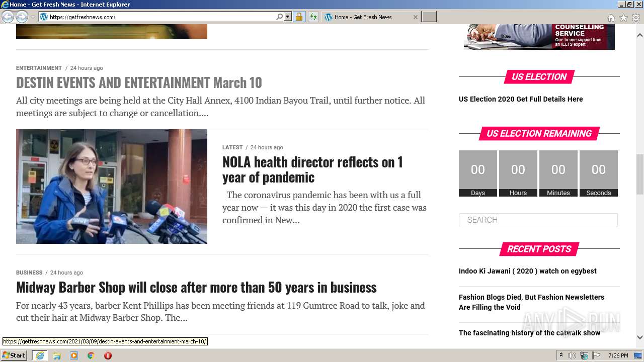Open the volume speaker tray icon
This screenshot has height=362, width=644.
pos(572,355)
